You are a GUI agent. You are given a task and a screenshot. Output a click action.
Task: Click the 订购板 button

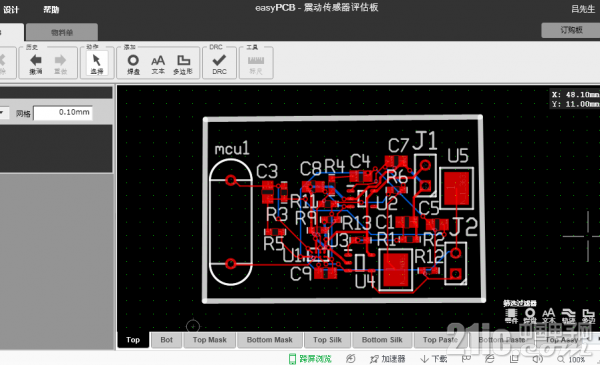click(571, 30)
